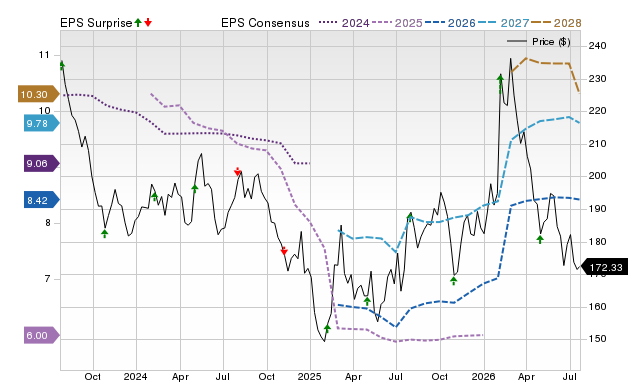Click the 10.30 brown value tag

[38, 94]
